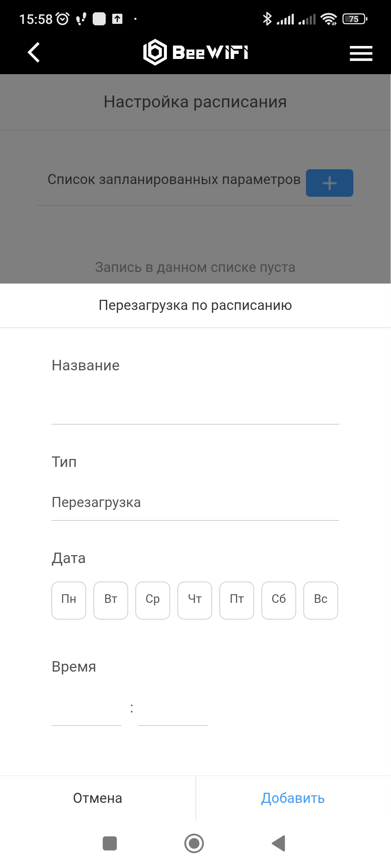391x868 pixels.
Task: Tap the BeeWiFi logo
Action: (195, 52)
